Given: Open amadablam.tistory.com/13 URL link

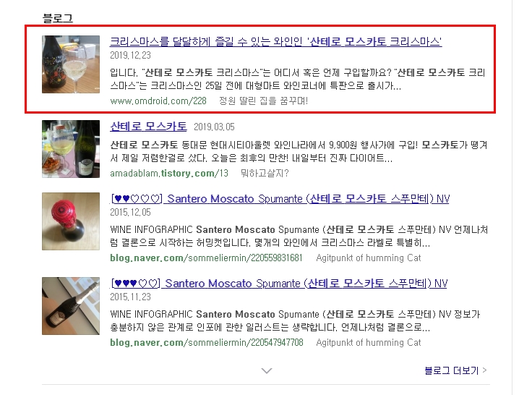Looking at the screenshot, I should [x=169, y=173].
